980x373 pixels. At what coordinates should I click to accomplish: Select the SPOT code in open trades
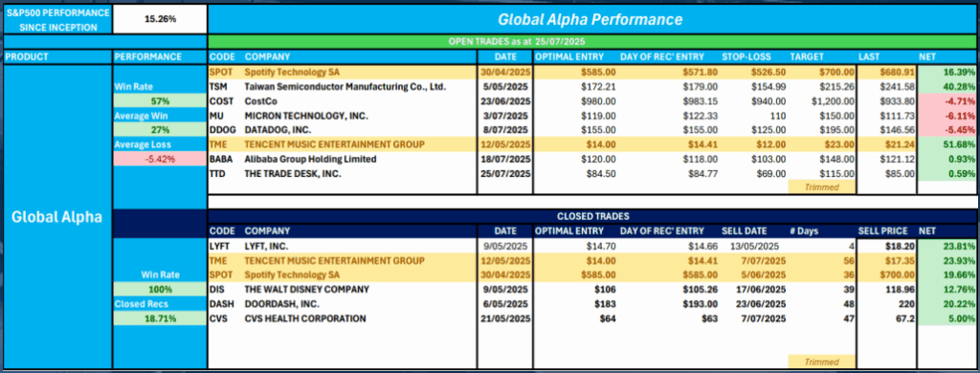(220, 72)
